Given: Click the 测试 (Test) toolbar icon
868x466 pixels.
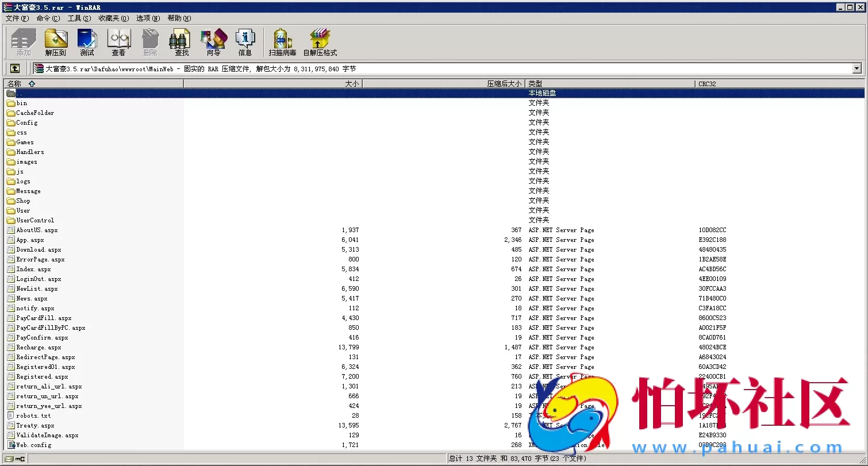Looking at the screenshot, I should pyautogui.click(x=87, y=42).
